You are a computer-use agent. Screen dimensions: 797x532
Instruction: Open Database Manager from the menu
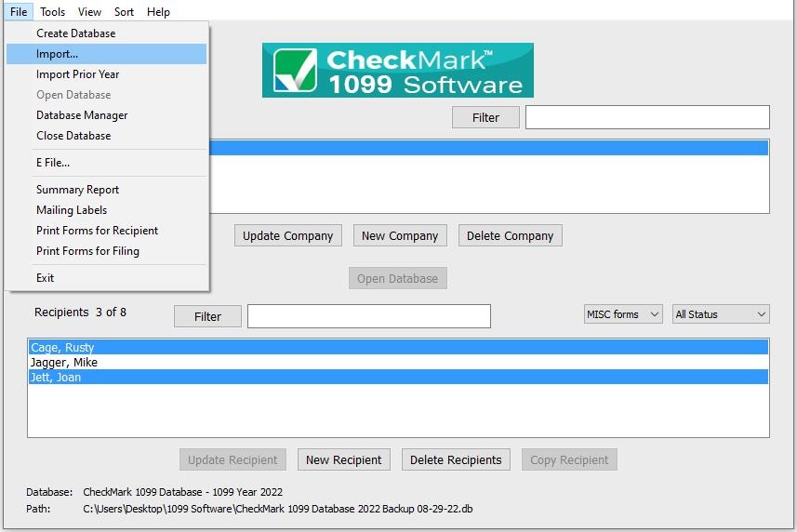(82, 115)
